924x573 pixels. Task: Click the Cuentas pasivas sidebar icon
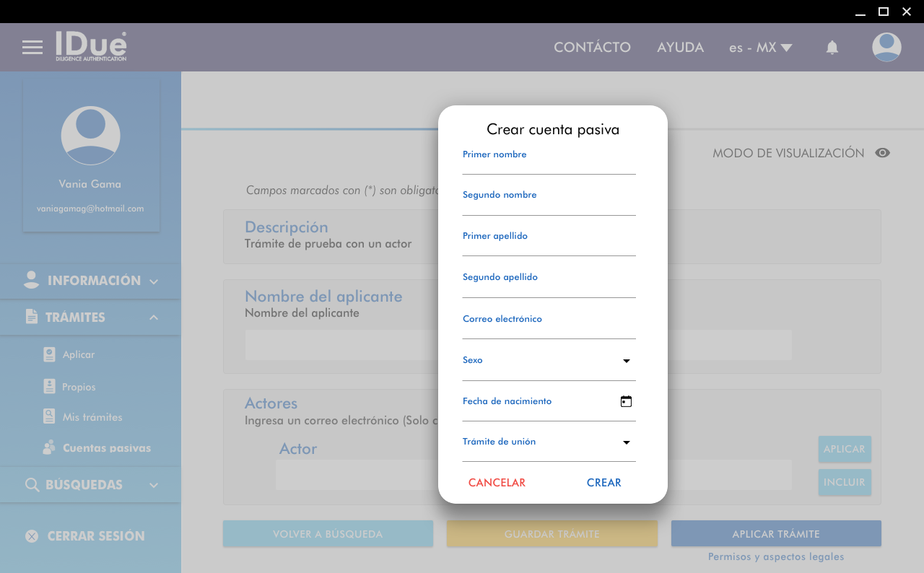49,448
